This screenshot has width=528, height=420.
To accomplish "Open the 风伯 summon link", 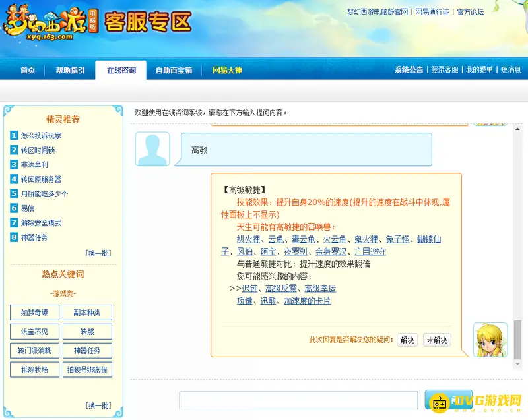I will tap(245, 251).
